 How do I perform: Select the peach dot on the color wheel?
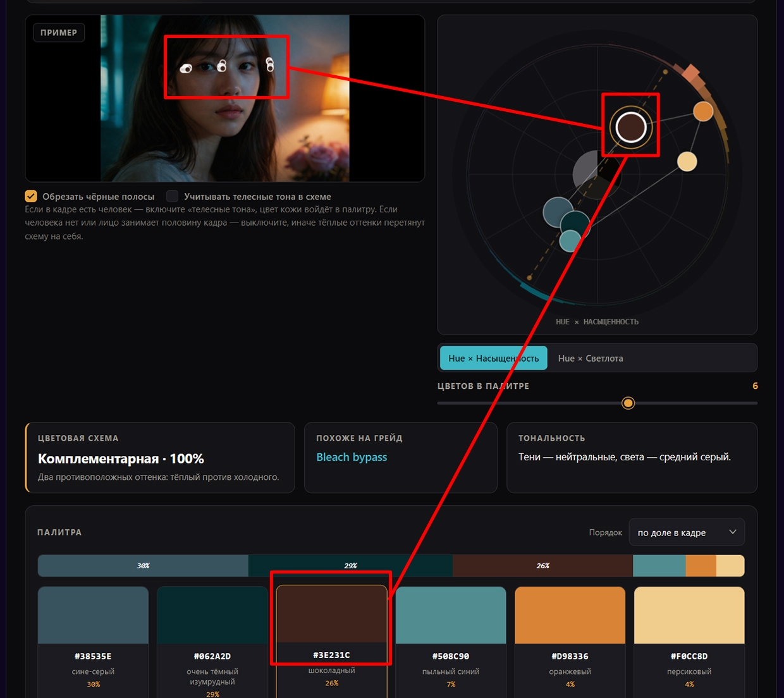click(x=687, y=161)
